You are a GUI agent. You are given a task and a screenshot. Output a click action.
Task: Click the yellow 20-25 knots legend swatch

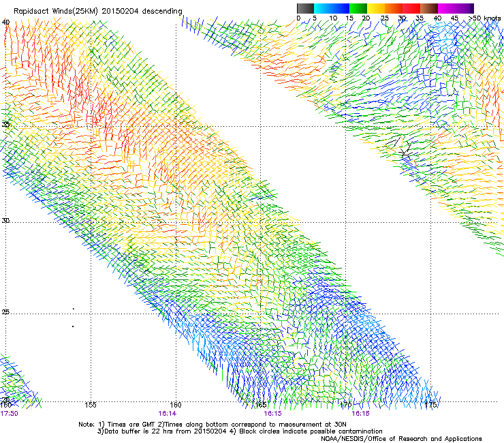[376, 8]
